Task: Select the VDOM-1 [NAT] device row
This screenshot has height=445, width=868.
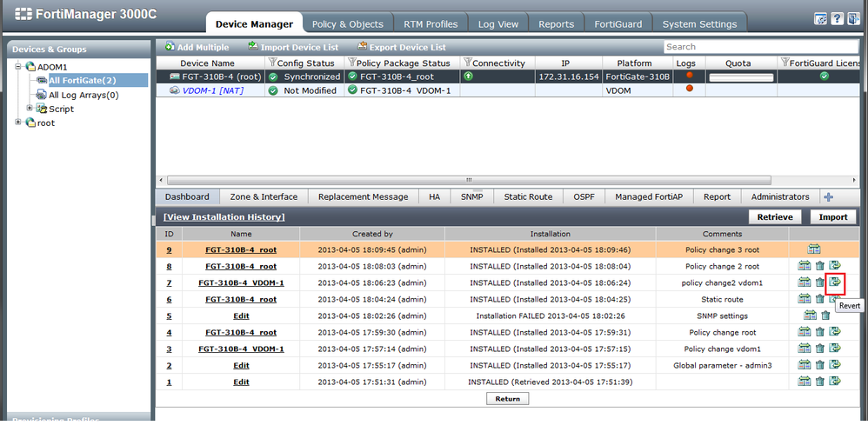Action: pyautogui.click(x=508, y=90)
